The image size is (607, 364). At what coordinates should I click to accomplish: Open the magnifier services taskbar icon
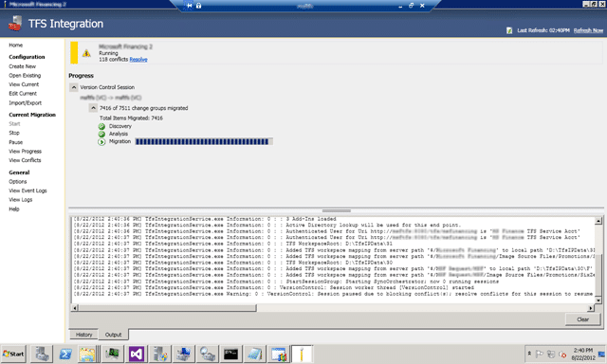coord(207,354)
